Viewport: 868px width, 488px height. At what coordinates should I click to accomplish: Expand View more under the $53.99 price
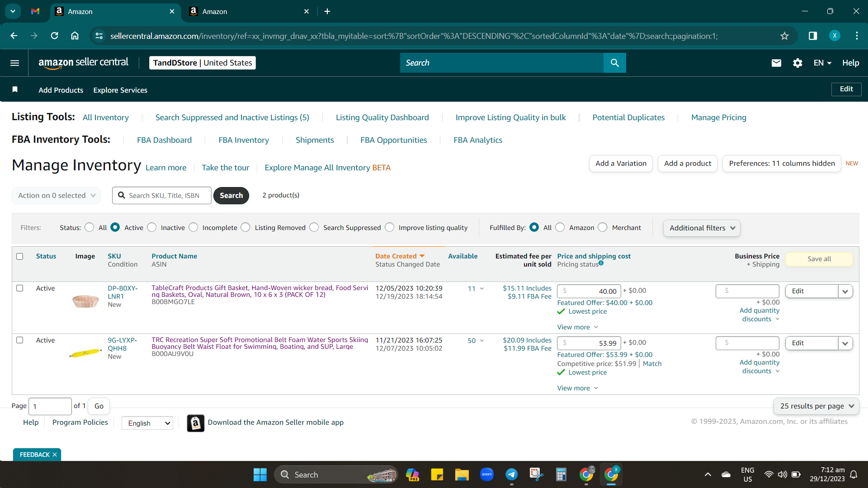pyautogui.click(x=578, y=388)
